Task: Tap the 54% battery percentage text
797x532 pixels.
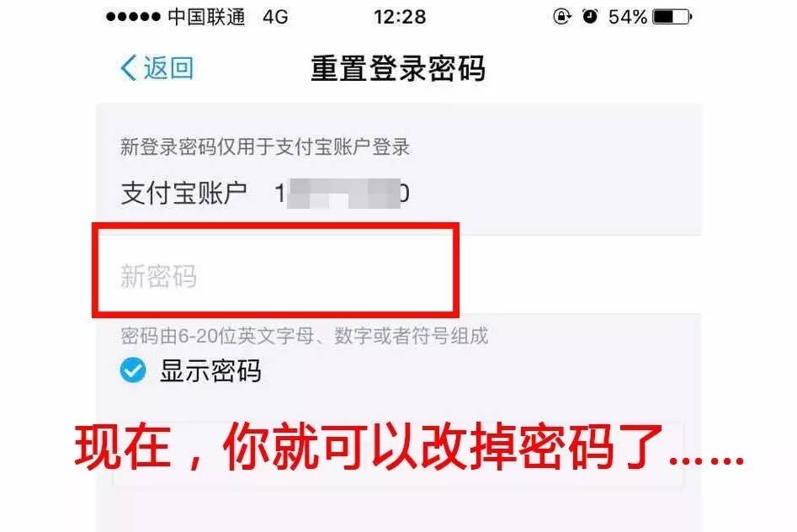Action: click(628, 18)
